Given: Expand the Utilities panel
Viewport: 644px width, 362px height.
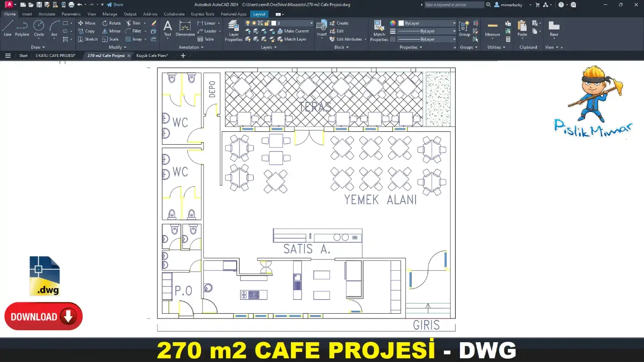Looking at the screenshot, I should 496,47.
